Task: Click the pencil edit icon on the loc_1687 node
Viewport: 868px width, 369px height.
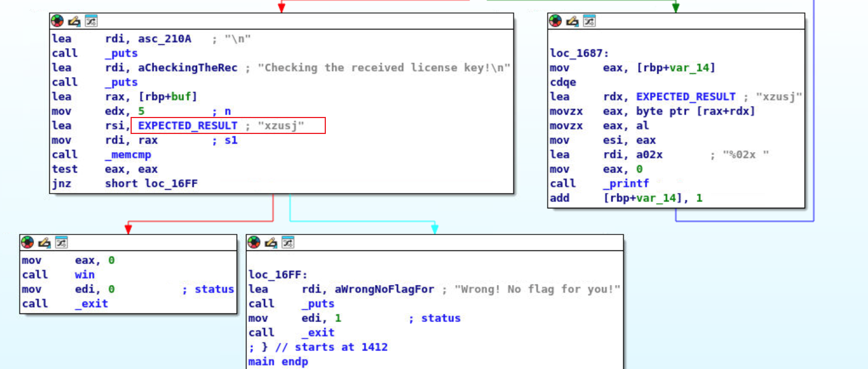Action: pos(572,21)
